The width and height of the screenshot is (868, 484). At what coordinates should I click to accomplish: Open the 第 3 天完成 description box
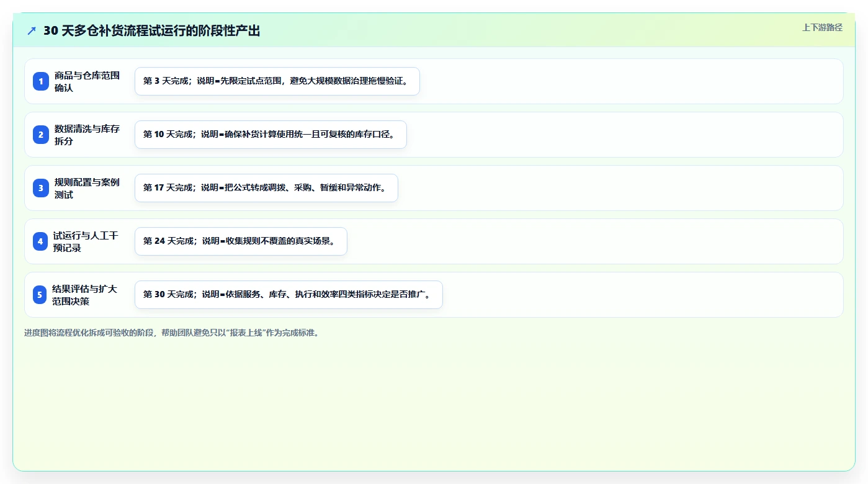277,81
